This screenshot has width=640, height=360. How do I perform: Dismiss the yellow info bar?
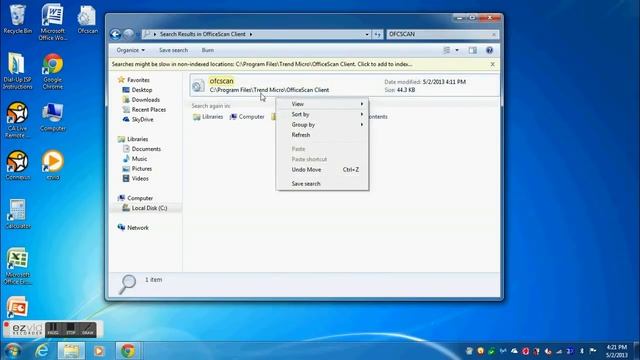pyautogui.click(x=493, y=64)
